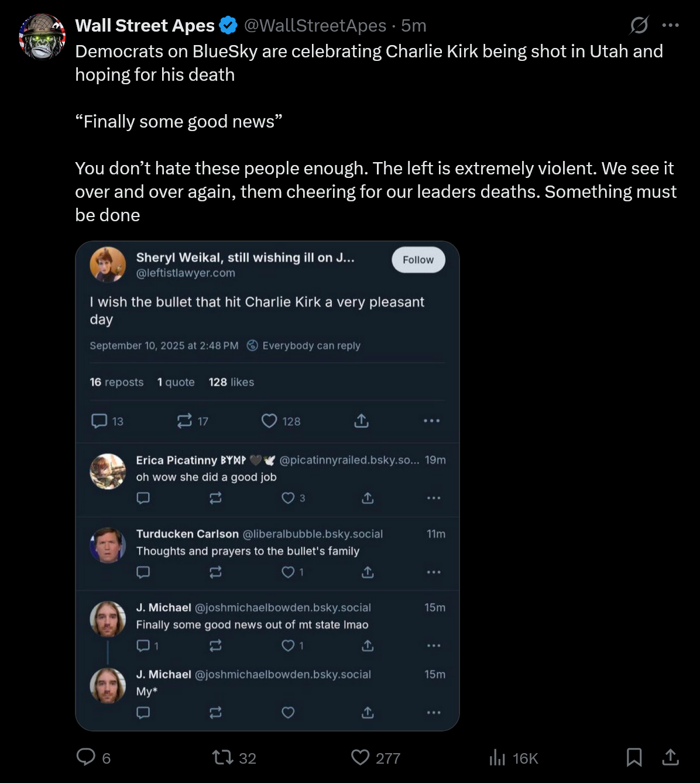Screen dimensions: 700x783
Task: Reply to the Wall Street Apes tweet
Action: [86, 757]
